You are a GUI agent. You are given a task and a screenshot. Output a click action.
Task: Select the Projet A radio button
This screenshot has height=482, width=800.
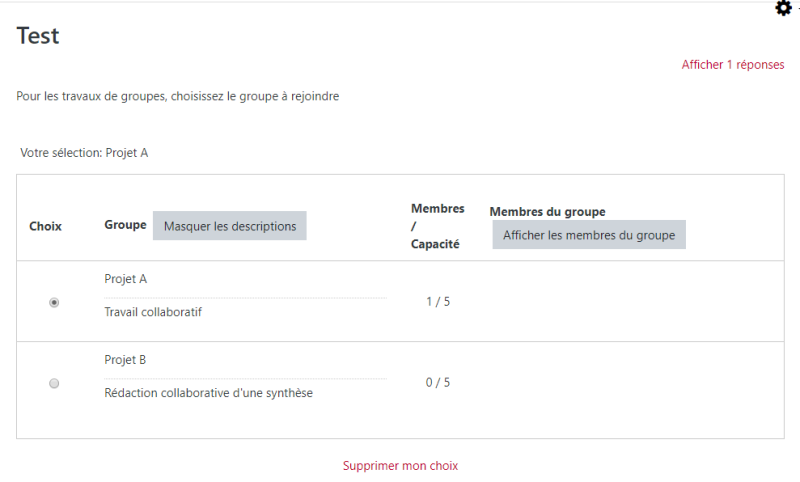coord(54,302)
